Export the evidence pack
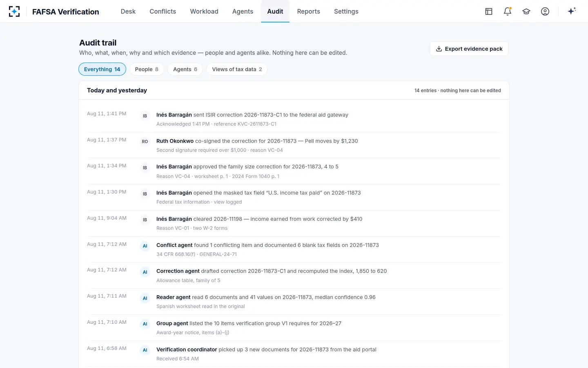Screen dimensions: 588x368 (x=469, y=49)
